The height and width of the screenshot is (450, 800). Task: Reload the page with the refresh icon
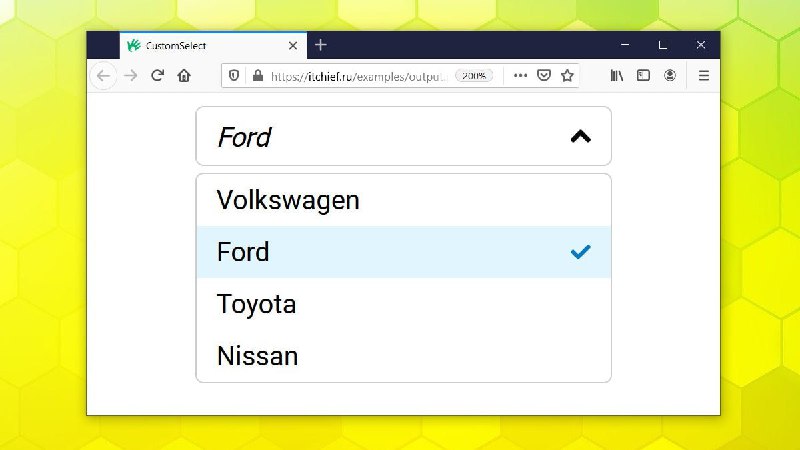coord(157,76)
